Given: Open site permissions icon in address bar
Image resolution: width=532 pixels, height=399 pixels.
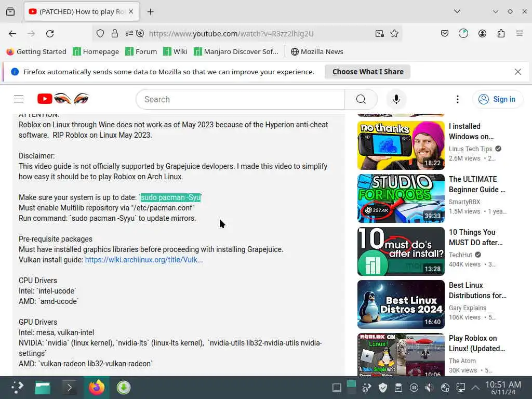Looking at the screenshot, I should [129, 33].
